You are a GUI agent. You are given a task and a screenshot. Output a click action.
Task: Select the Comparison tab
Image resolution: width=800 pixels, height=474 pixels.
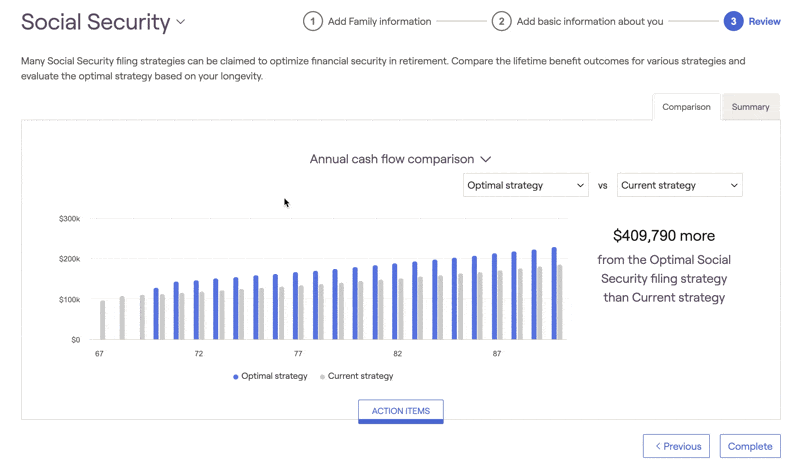(686, 107)
